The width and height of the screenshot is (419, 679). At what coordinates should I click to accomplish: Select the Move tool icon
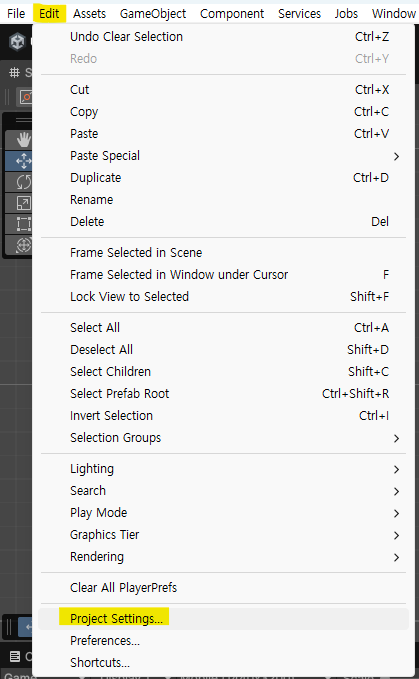pos(23,161)
